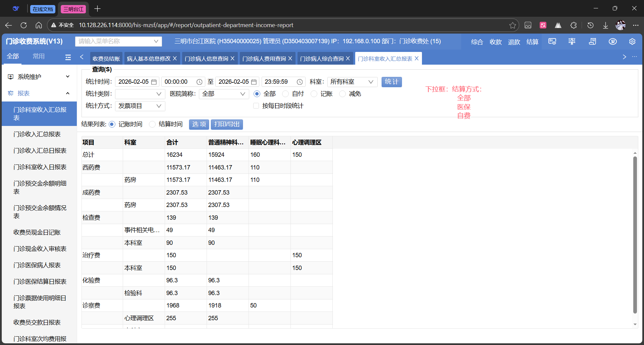
Task: Switch to the 病人基本信息修改 tab
Action: [x=149, y=59]
